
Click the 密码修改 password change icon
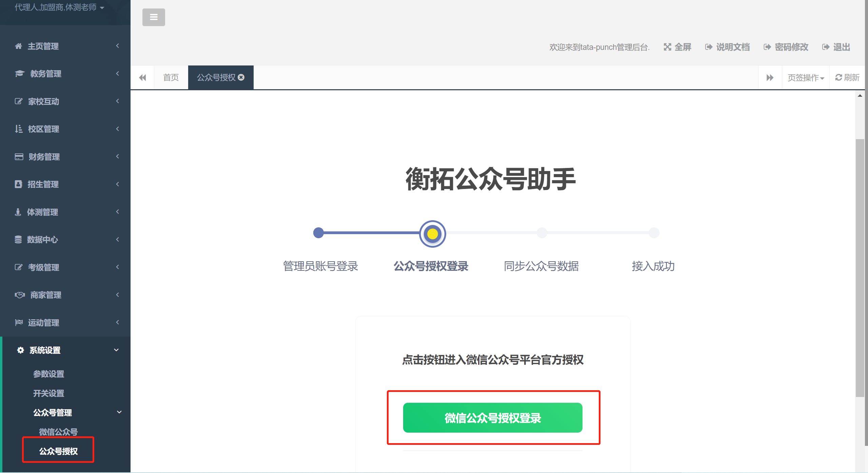coord(767,47)
